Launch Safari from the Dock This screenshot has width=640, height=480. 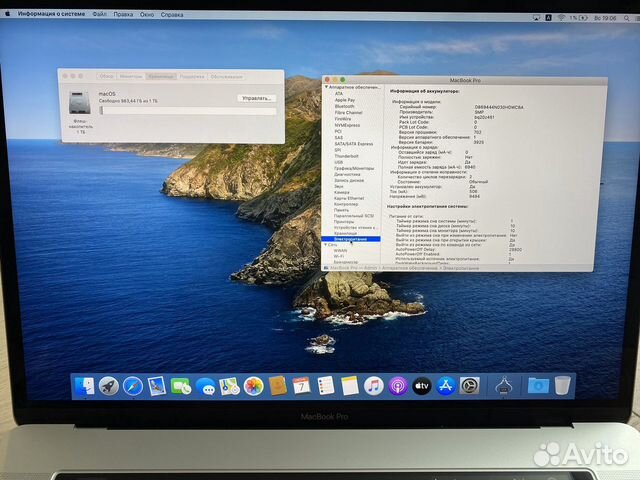133,386
